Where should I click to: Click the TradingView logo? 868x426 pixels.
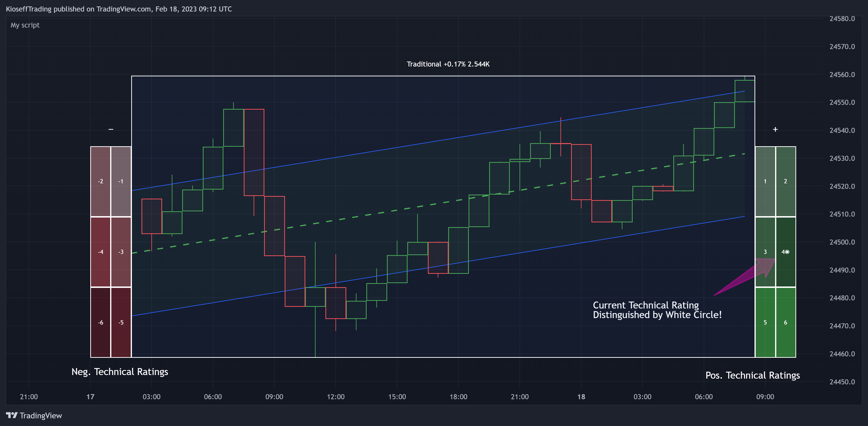coord(34,415)
